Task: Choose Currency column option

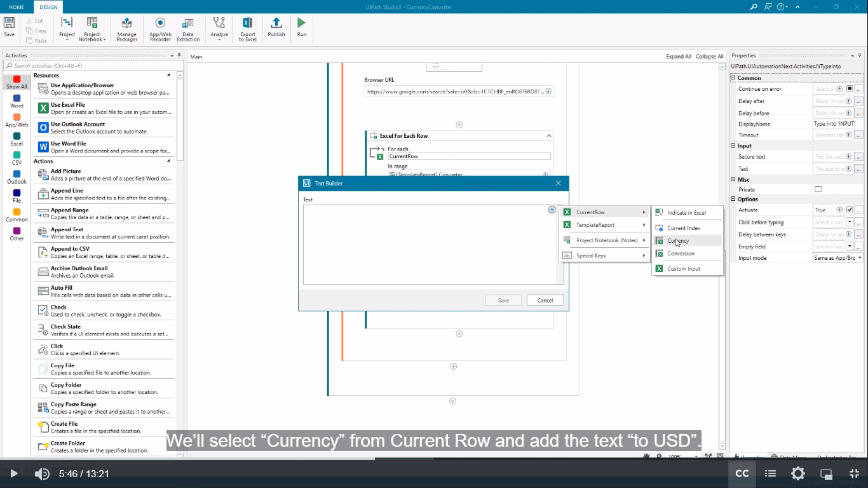Action: [688, 241]
